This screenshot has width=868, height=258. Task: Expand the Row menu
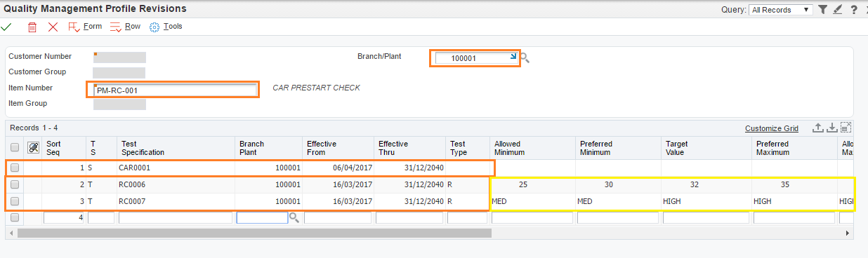pyautogui.click(x=126, y=27)
